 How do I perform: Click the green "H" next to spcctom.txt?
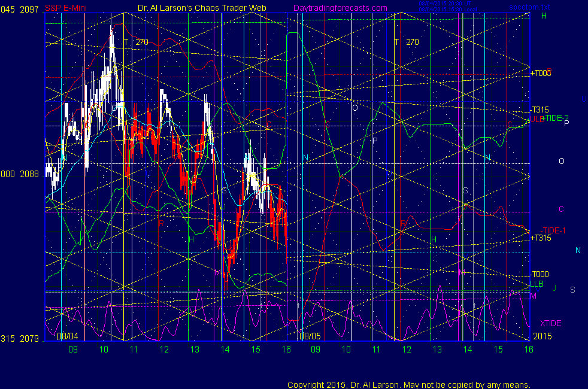544,16
